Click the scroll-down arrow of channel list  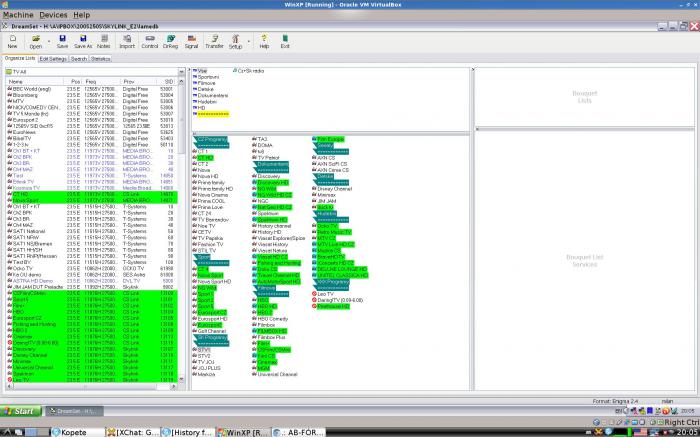click(x=181, y=379)
